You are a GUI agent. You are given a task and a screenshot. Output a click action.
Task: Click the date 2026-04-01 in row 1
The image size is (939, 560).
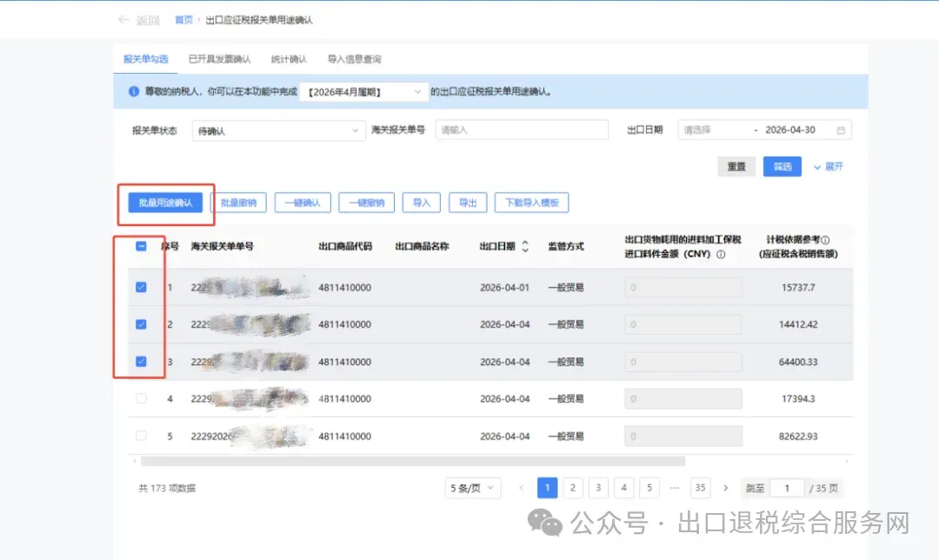[x=505, y=288]
